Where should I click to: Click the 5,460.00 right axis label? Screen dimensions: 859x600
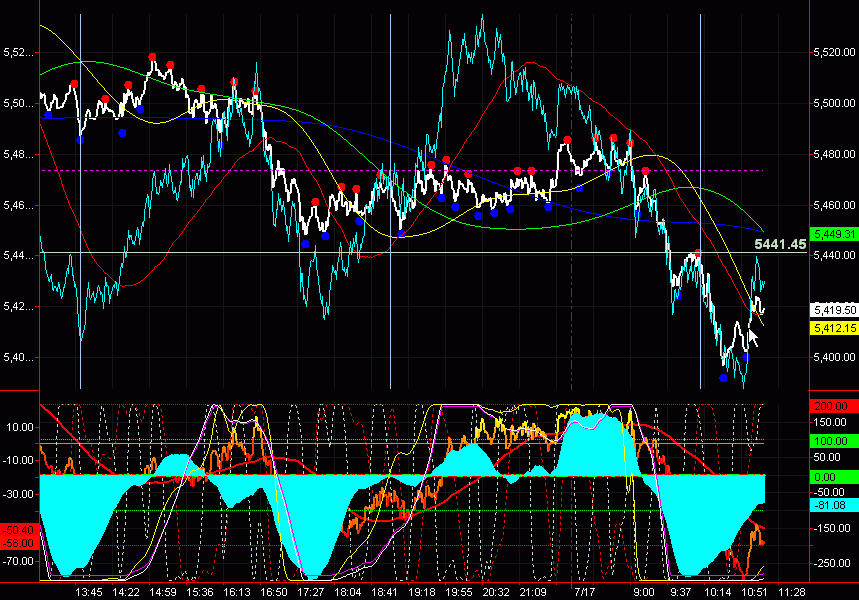(x=834, y=205)
